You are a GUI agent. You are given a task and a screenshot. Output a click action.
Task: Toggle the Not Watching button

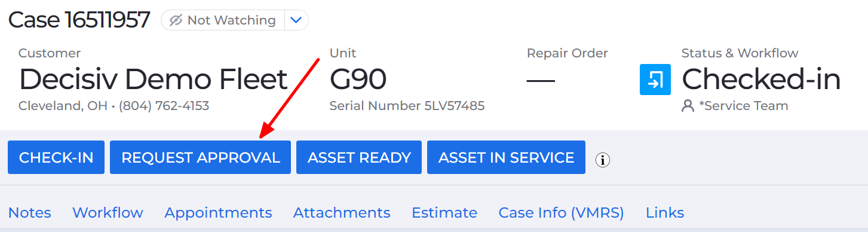(223, 20)
